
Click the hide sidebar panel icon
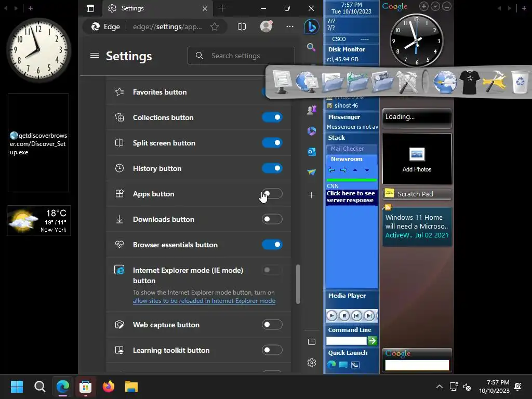click(312, 342)
